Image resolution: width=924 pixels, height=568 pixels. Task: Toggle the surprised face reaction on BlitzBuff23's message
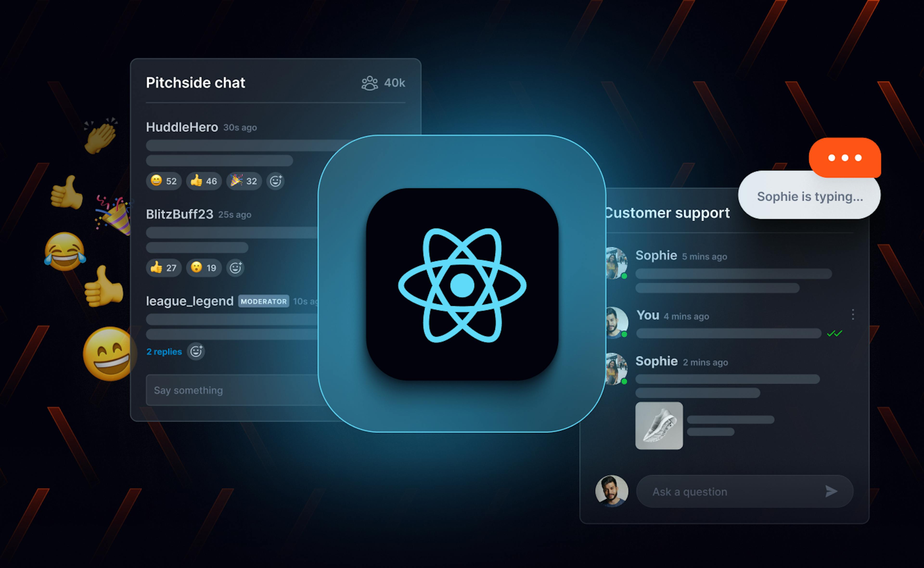[204, 268]
